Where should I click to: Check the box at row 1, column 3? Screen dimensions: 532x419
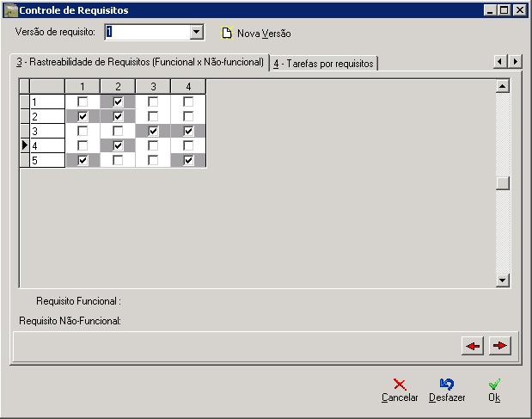(153, 102)
